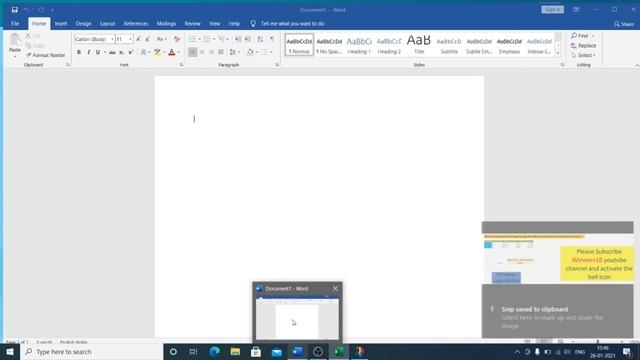Switch to the Layout tab

107,24
